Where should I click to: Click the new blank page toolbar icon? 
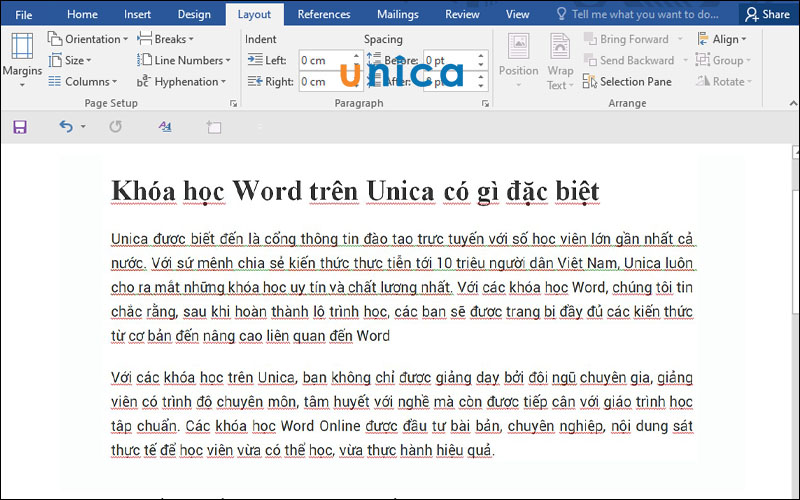click(x=214, y=127)
